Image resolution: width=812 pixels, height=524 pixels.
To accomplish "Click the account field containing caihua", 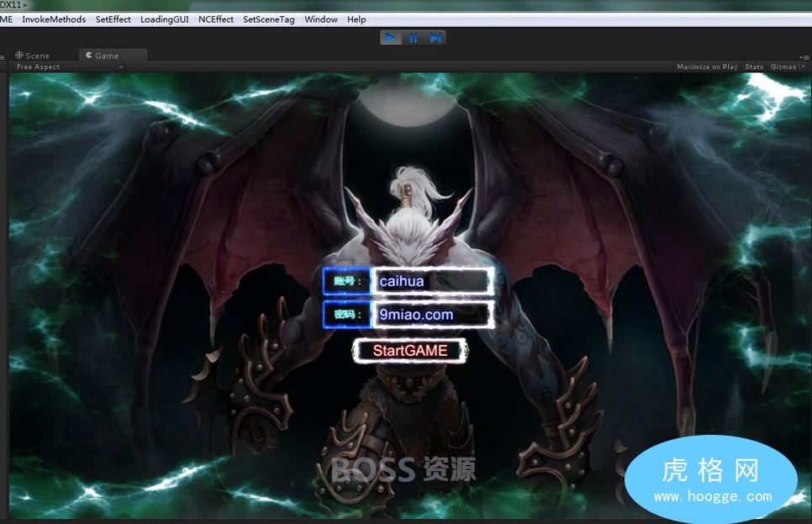I will point(433,281).
